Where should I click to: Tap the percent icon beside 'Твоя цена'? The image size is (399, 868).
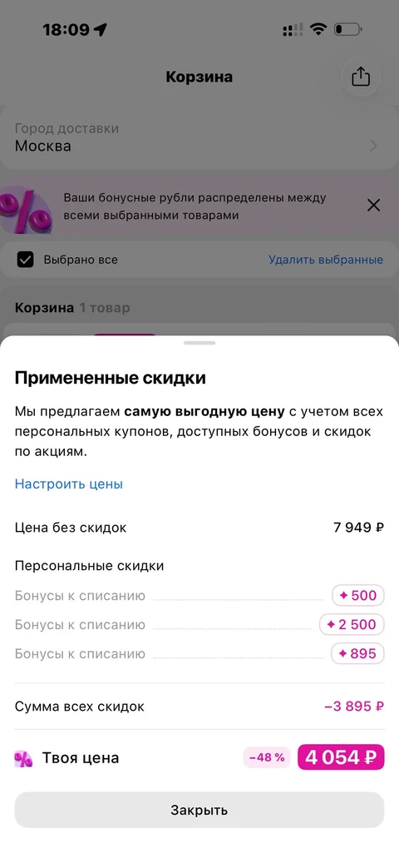23,758
